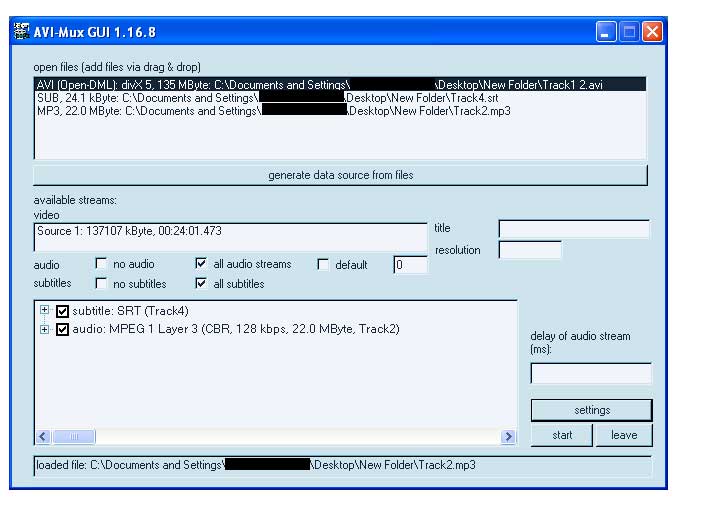Screen dimensions: 720x515
Task: Open the settings button
Action: [x=591, y=410]
